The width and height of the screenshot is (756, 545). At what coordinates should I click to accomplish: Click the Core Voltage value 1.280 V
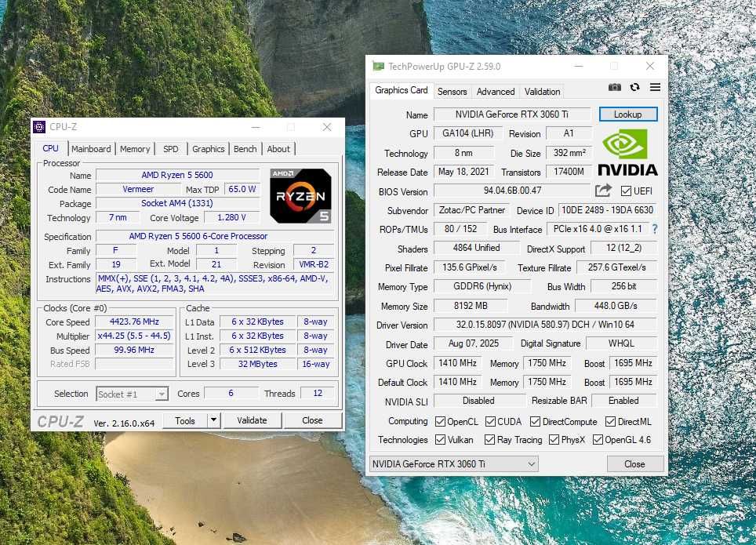click(231, 217)
